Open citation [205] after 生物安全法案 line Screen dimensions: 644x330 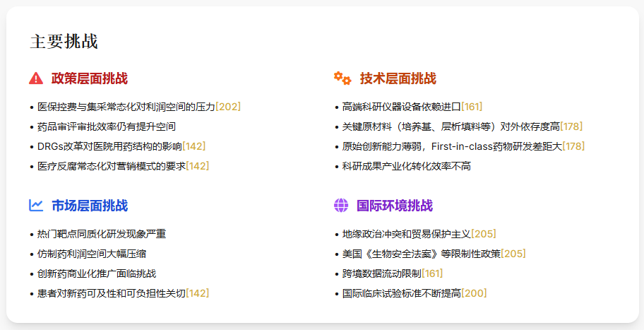point(513,254)
